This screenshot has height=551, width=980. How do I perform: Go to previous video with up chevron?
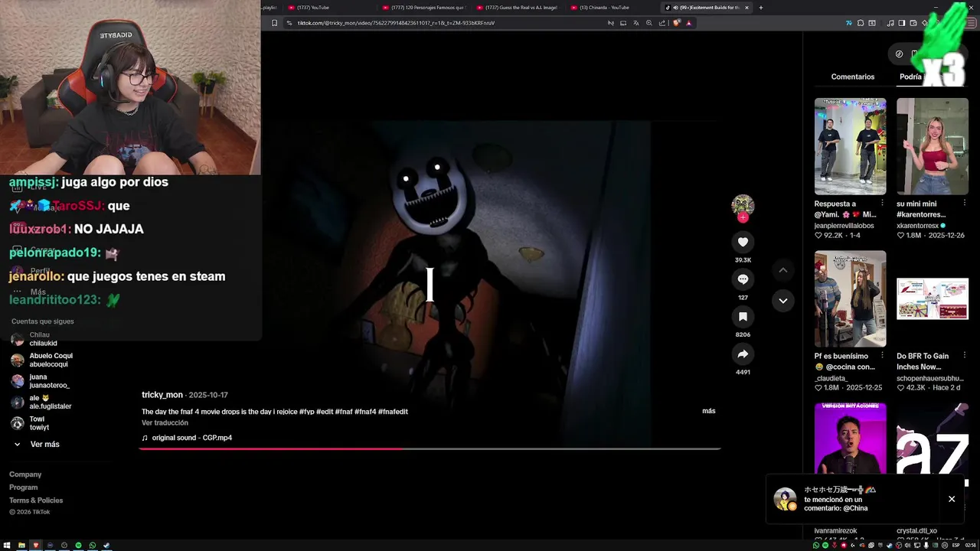(x=782, y=270)
